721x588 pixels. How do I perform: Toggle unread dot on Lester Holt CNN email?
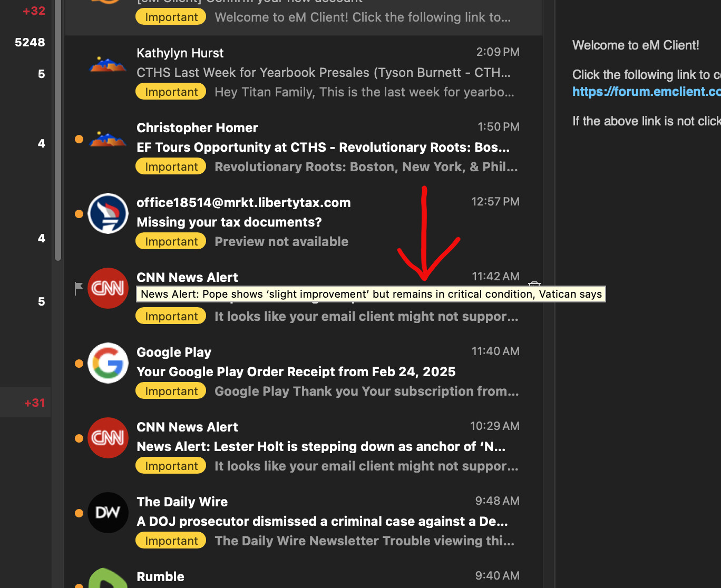pos(79,438)
